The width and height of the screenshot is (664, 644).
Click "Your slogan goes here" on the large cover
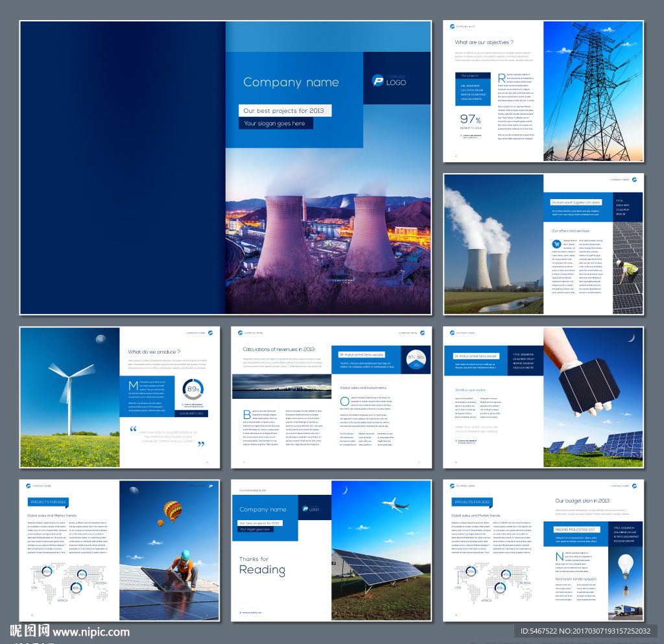click(x=275, y=123)
